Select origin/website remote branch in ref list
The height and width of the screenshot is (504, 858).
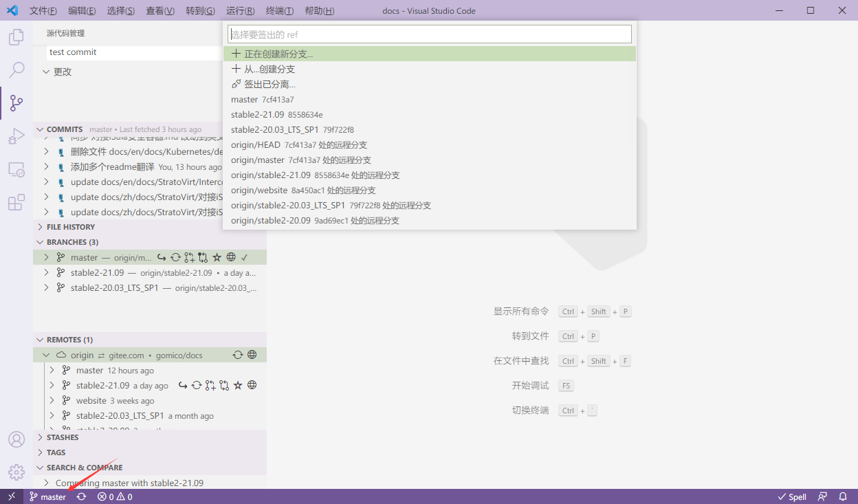pos(430,190)
